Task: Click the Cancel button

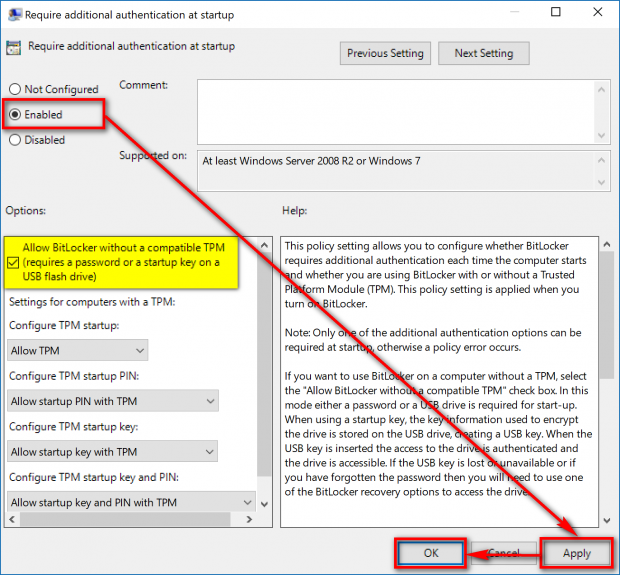Action: [x=504, y=553]
